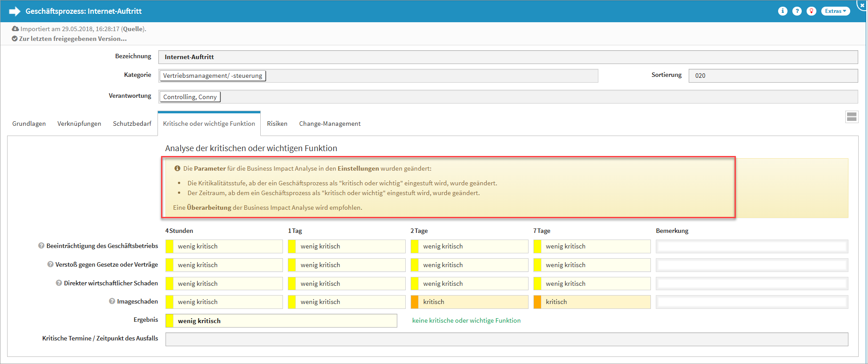The width and height of the screenshot is (868, 364).
Task: Click help icon beside Direkter wirtschaftlicher Schaden
Action: 59,283
